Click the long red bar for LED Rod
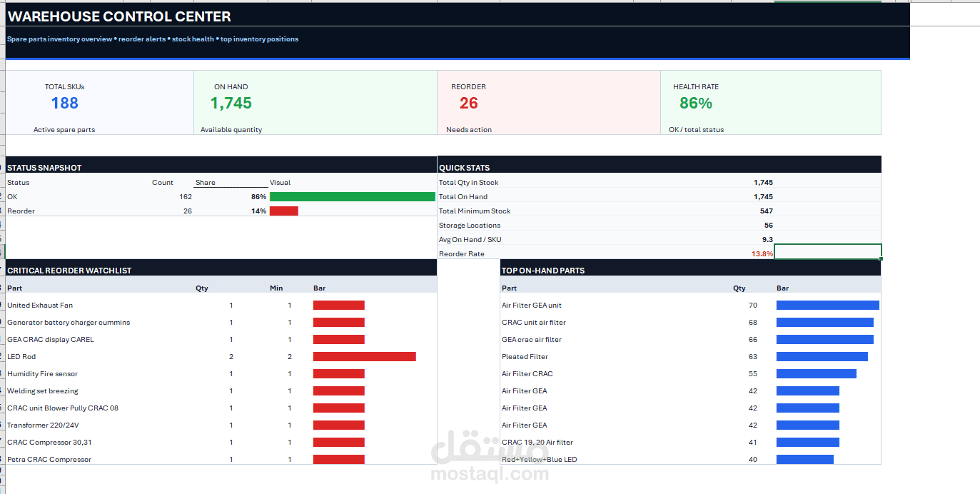This screenshot has width=980, height=494. [x=364, y=356]
